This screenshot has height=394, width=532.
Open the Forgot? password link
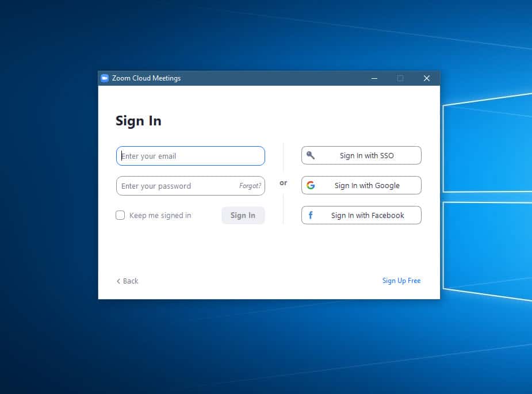(x=250, y=186)
